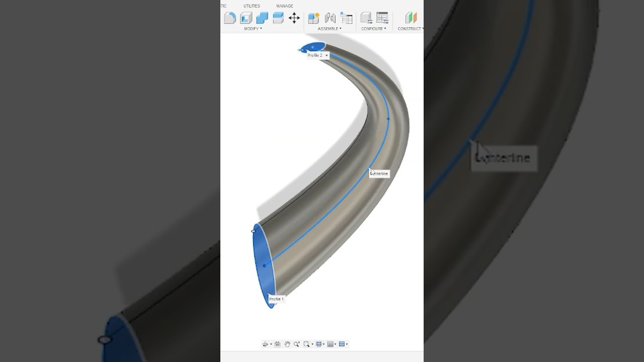Viewport: 644px width, 362px height.
Task: Select the Combine tool icon
Action: [262, 18]
